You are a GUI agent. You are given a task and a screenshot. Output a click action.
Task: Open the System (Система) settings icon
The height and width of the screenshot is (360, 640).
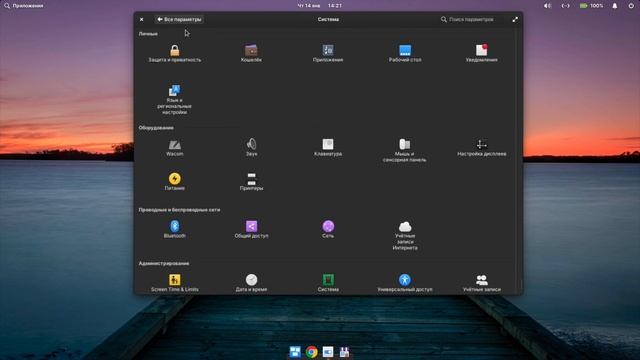[x=328, y=283]
